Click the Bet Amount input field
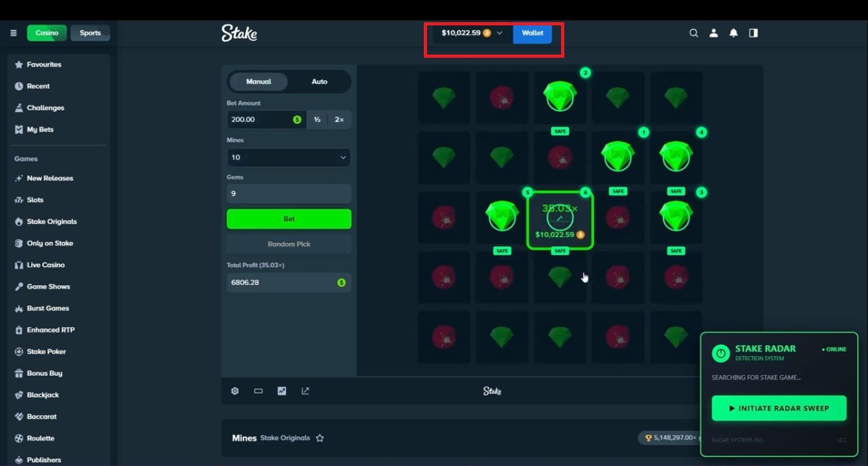Viewport: 868px width, 466px height. click(x=267, y=119)
